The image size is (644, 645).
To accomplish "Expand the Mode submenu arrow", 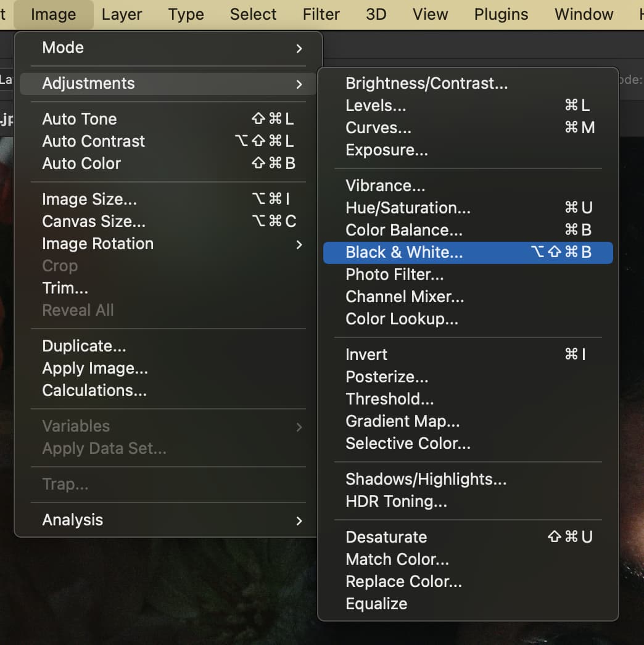I will click(x=299, y=49).
